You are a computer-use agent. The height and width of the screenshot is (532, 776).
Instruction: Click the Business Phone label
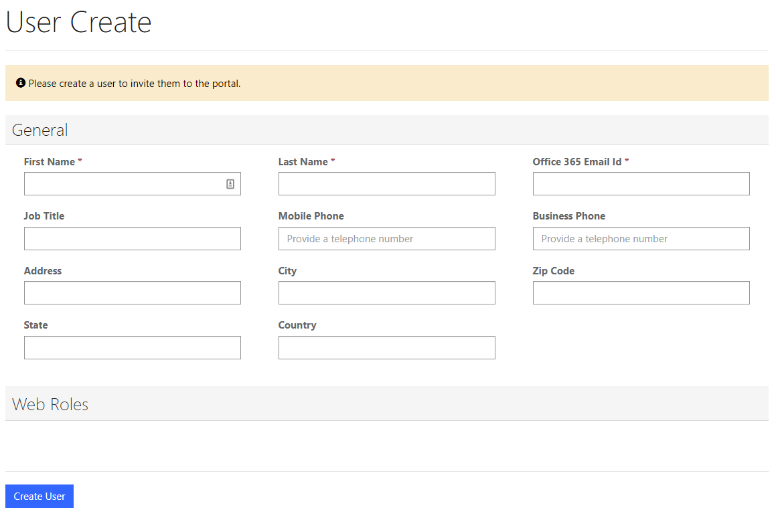click(x=568, y=216)
